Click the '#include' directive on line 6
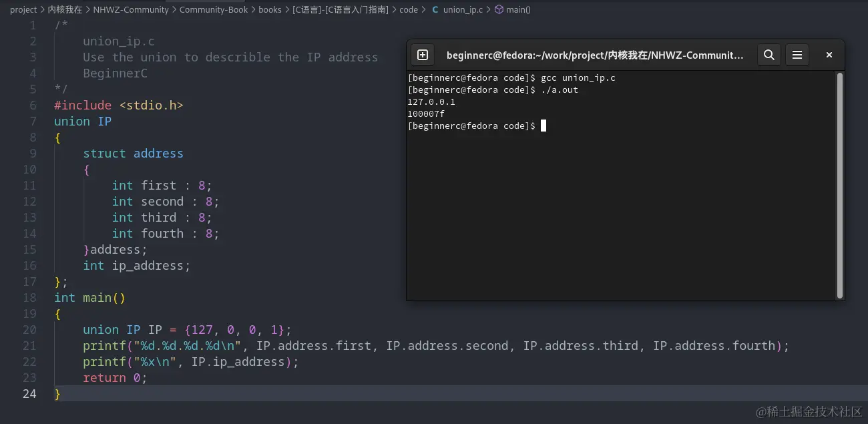868x424 pixels. point(83,105)
